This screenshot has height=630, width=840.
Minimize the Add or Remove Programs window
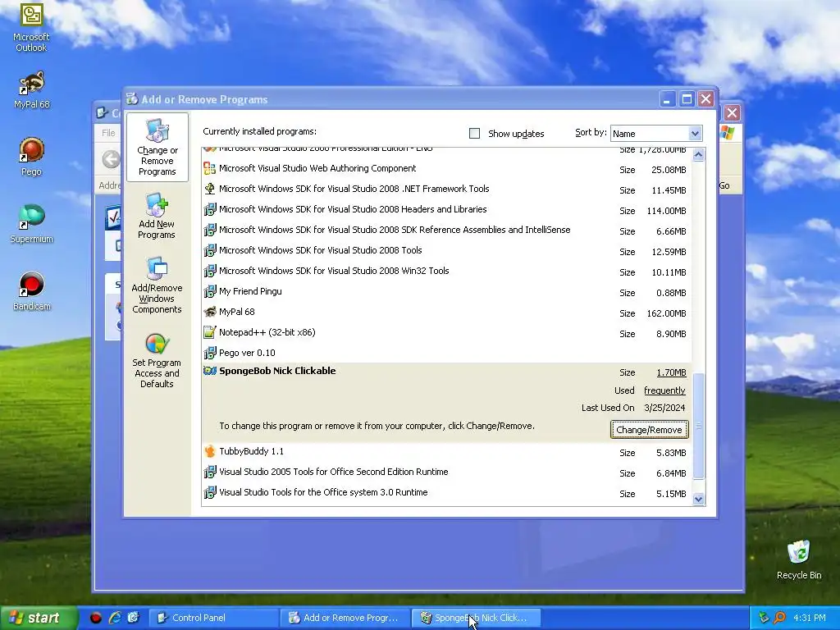[668, 99]
